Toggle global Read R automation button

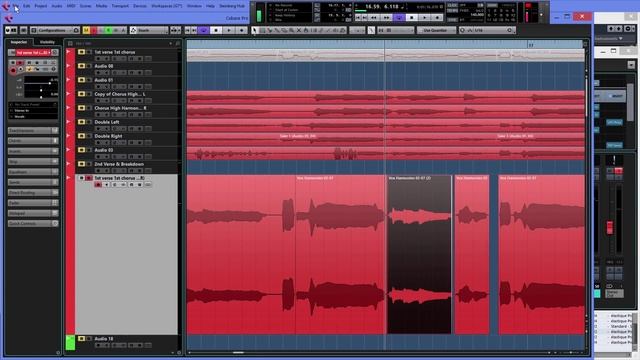pos(109,30)
